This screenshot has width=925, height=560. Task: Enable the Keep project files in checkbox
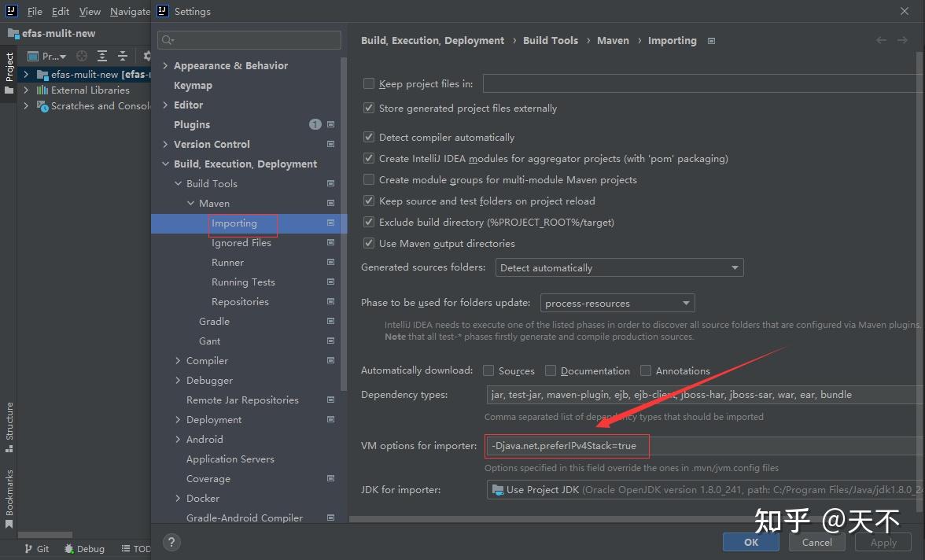coord(369,83)
